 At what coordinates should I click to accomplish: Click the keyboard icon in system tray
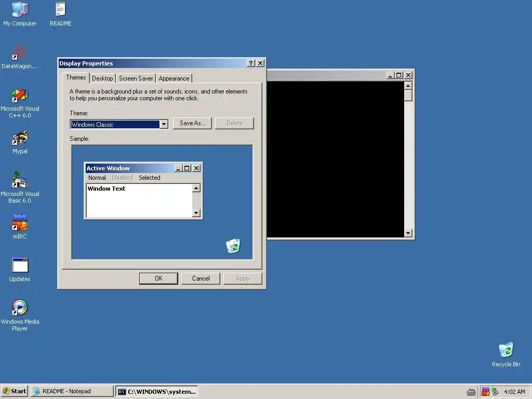pyautogui.click(x=471, y=392)
